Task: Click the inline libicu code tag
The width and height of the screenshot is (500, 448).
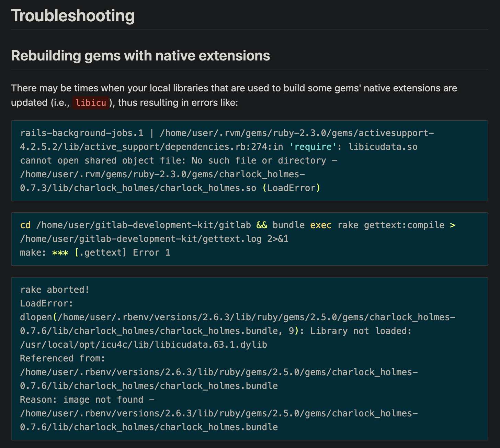Action: [x=91, y=103]
